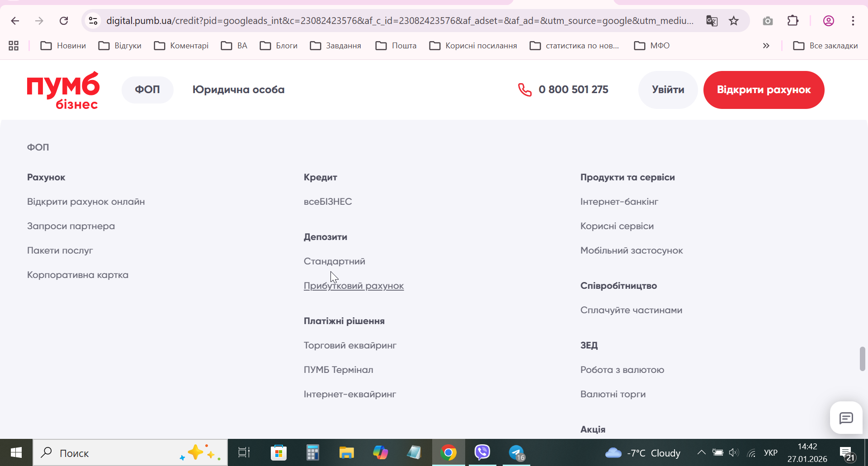Open the всеБІЗНЕС credit link

328,202
